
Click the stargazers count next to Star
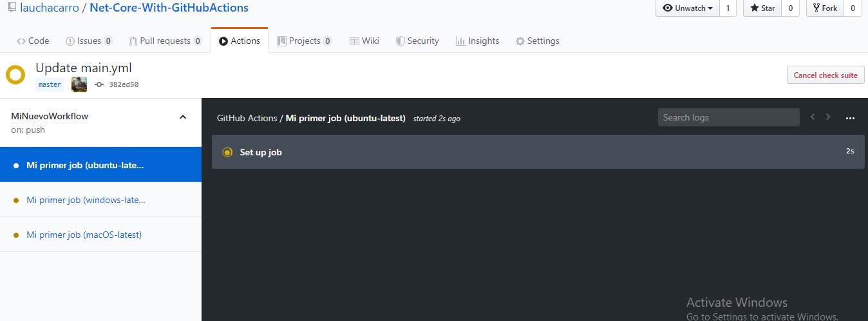790,8
